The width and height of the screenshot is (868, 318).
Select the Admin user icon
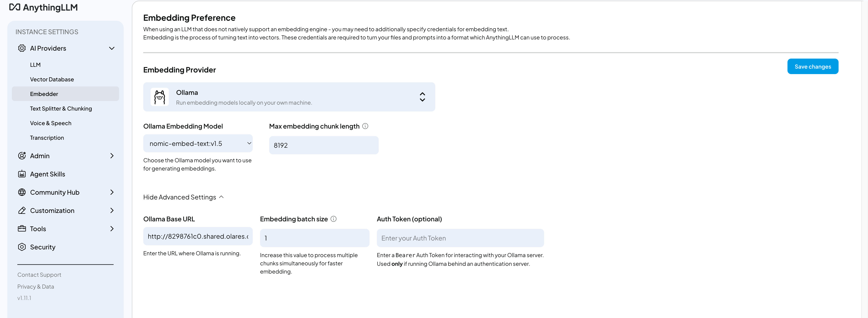click(x=22, y=156)
